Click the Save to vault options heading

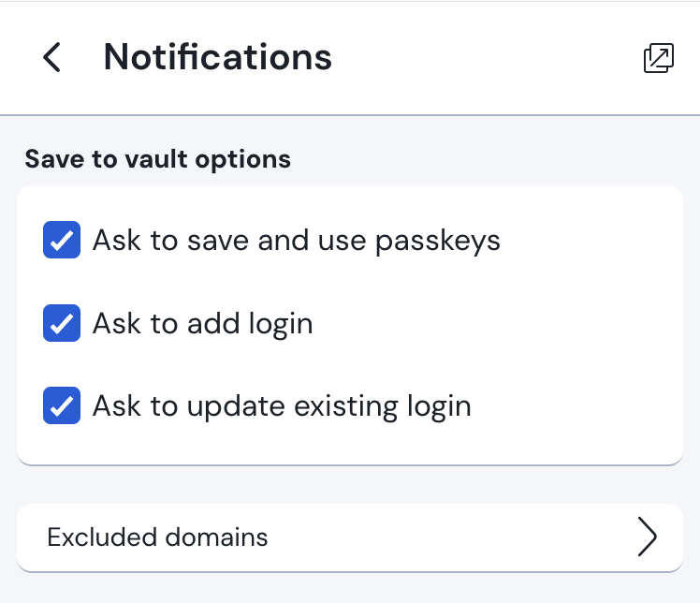[157, 159]
